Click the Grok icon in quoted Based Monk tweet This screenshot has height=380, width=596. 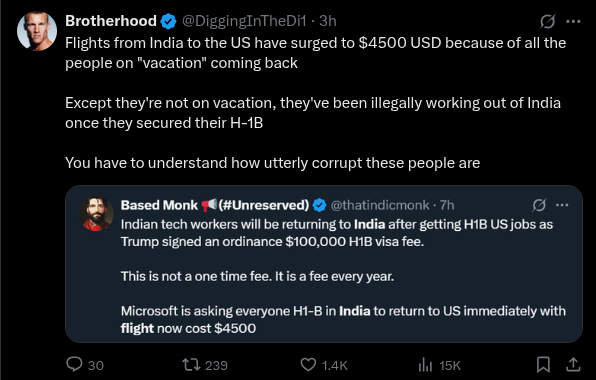tap(539, 205)
